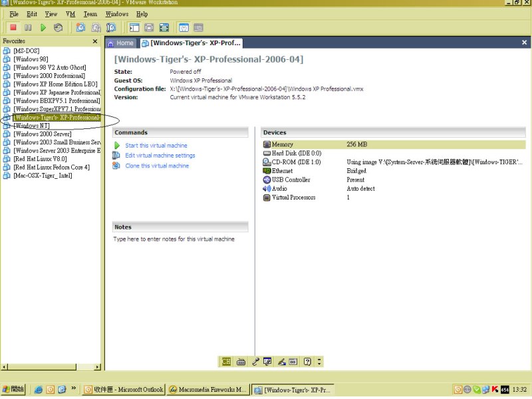Open the File menu
This screenshot has height=399, width=532.
pos(14,14)
